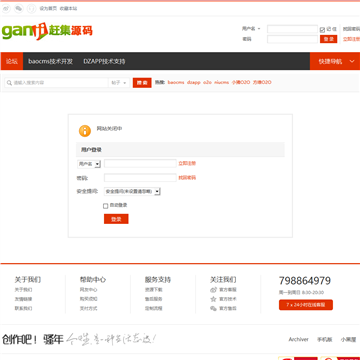Click the 创作吧！骚年 slogan banner
Image resolution: width=360 pixels, height=360 pixels.
pos(79,339)
